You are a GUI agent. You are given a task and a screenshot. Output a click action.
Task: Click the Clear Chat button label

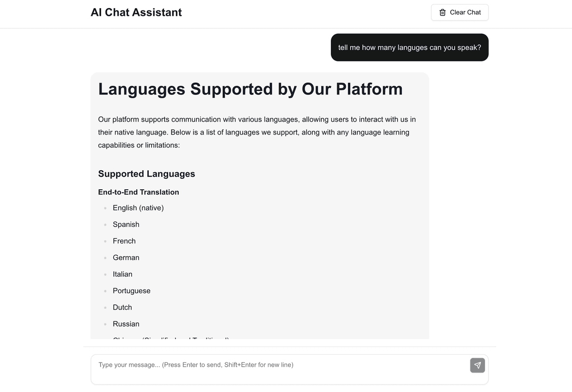point(465,12)
